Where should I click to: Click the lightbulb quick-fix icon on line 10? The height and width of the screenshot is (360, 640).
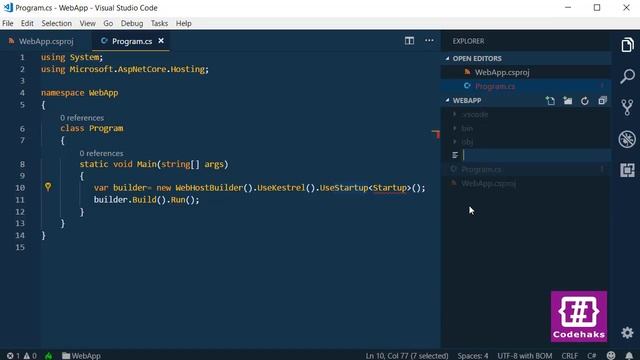[x=48, y=187]
